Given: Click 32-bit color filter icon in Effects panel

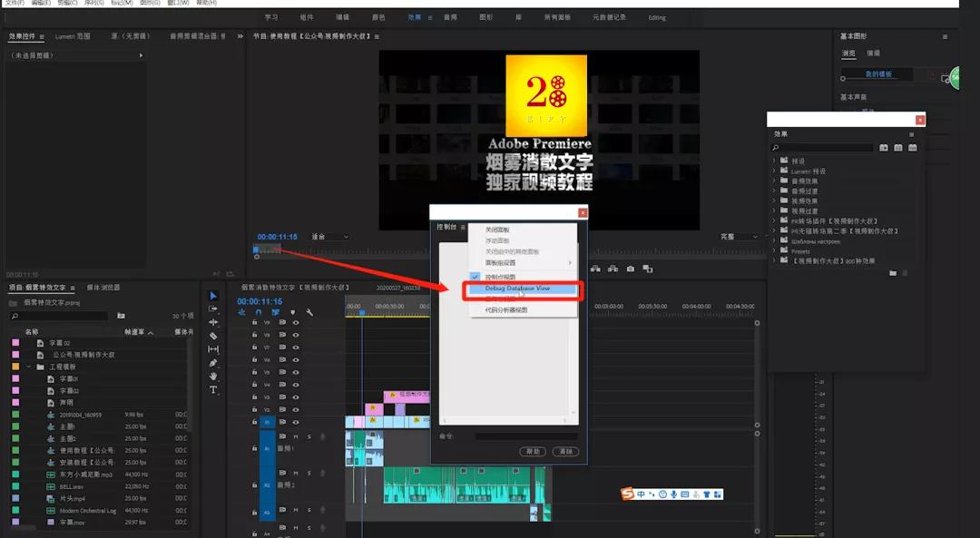Looking at the screenshot, I should [x=898, y=148].
